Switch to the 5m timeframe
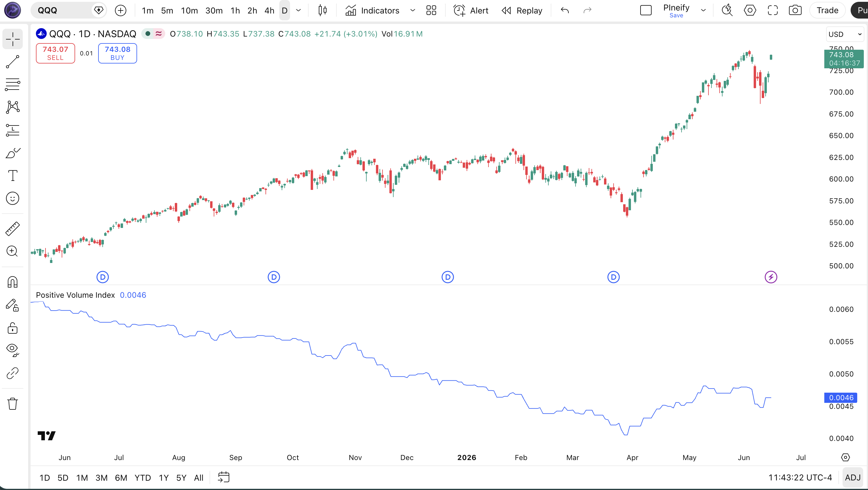This screenshot has height=490, width=868. (x=167, y=10)
